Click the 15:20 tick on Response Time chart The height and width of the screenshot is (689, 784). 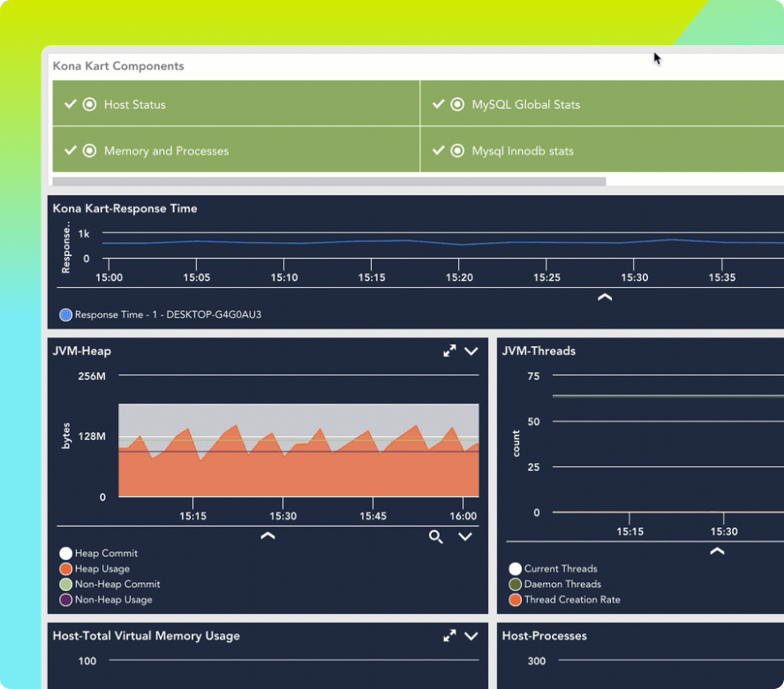click(x=459, y=277)
